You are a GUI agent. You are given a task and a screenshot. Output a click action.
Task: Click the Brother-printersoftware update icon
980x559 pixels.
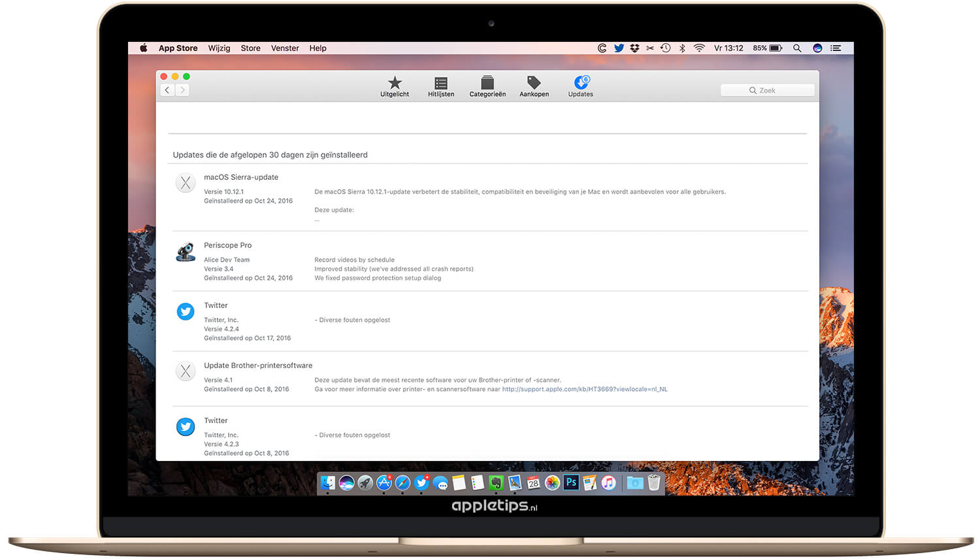click(186, 371)
